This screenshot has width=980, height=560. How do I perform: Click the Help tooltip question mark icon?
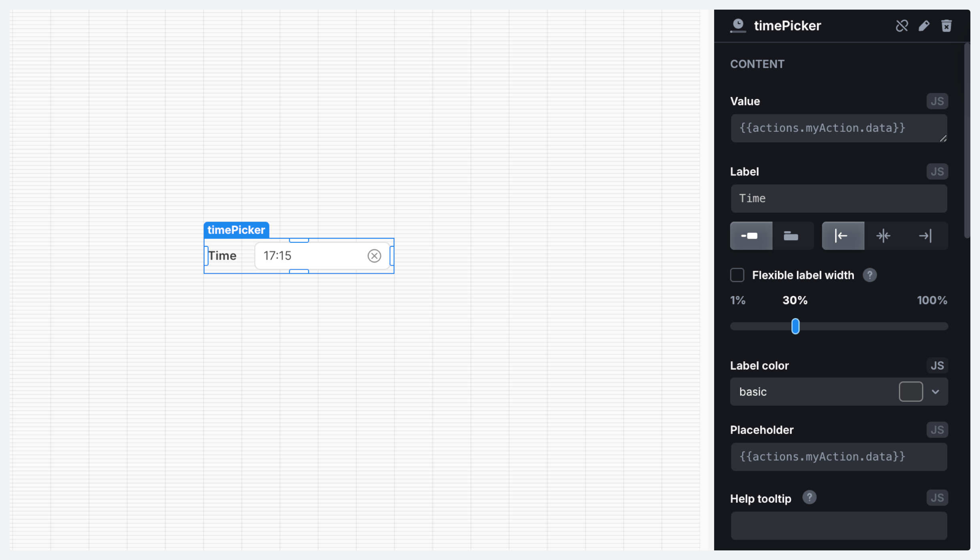(x=809, y=498)
